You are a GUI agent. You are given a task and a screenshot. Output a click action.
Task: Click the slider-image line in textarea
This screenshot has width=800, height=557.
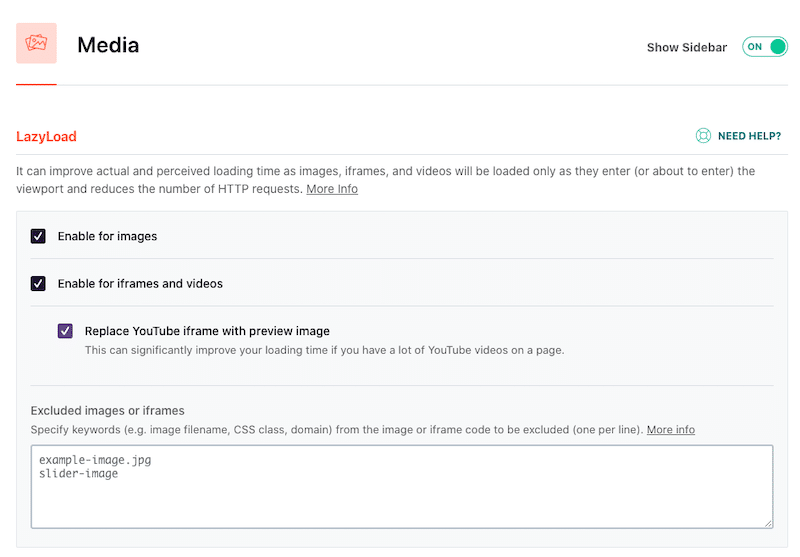[78, 473]
